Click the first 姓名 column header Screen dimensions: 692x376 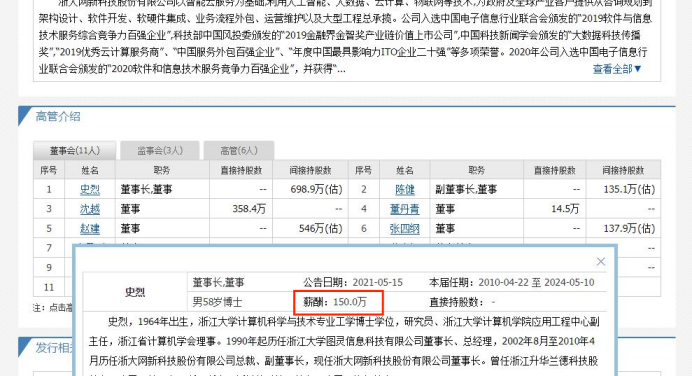coord(90,170)
